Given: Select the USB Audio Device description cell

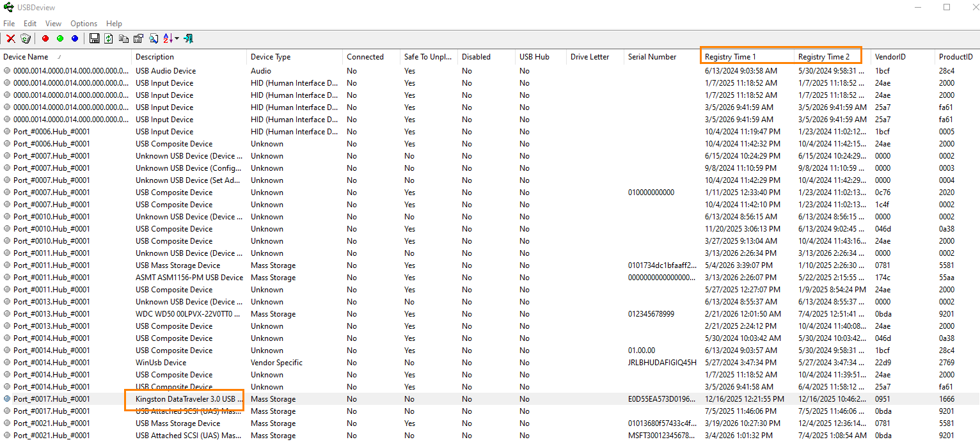Looking at the screenshot, I should point(166,71).
